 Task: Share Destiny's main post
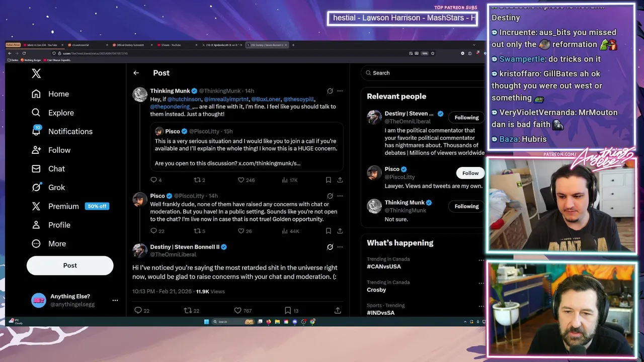coord(338,310)
